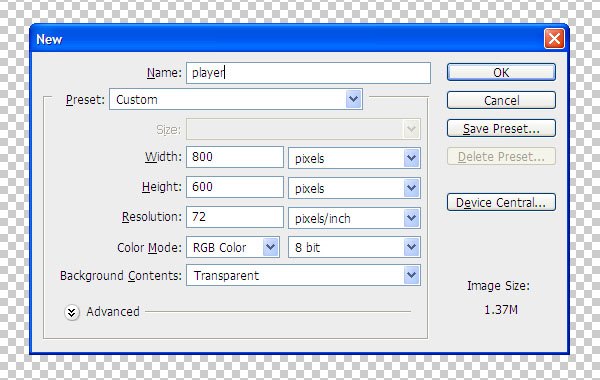Image resolution: width=600 pixels, height=380 pixels.
Task: Open the Preset dropdown showing Custom
Action: coord(236,99)
